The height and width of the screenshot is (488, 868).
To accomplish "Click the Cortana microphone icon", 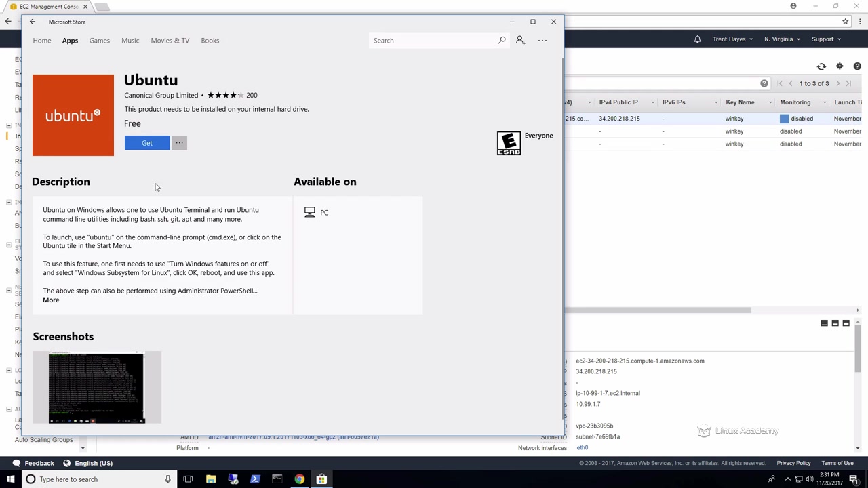I will click(x=167, y=479).
